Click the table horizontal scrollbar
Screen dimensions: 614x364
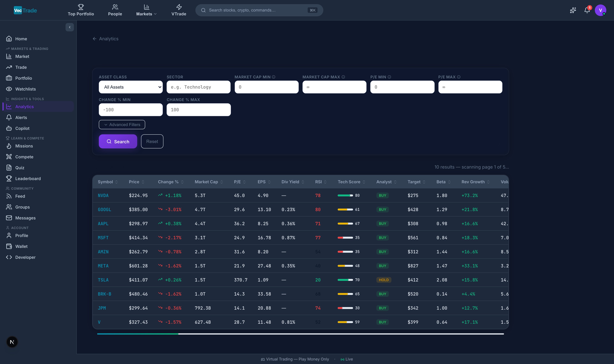click(300, 334)
